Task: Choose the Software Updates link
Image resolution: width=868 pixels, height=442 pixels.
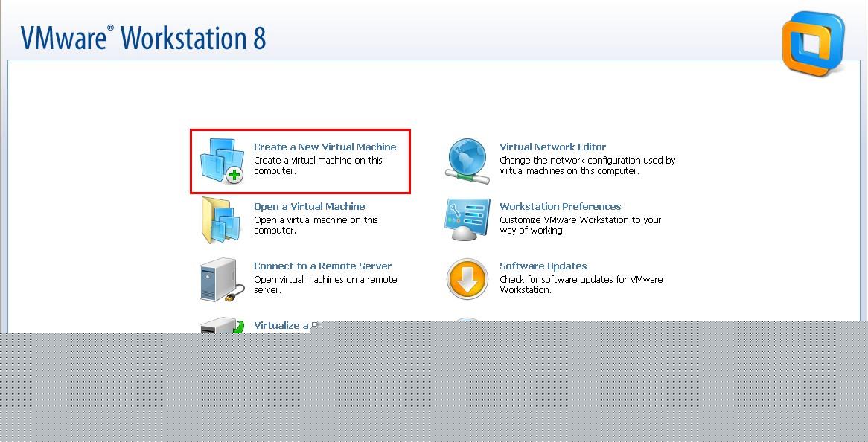Action: (543, 266)
